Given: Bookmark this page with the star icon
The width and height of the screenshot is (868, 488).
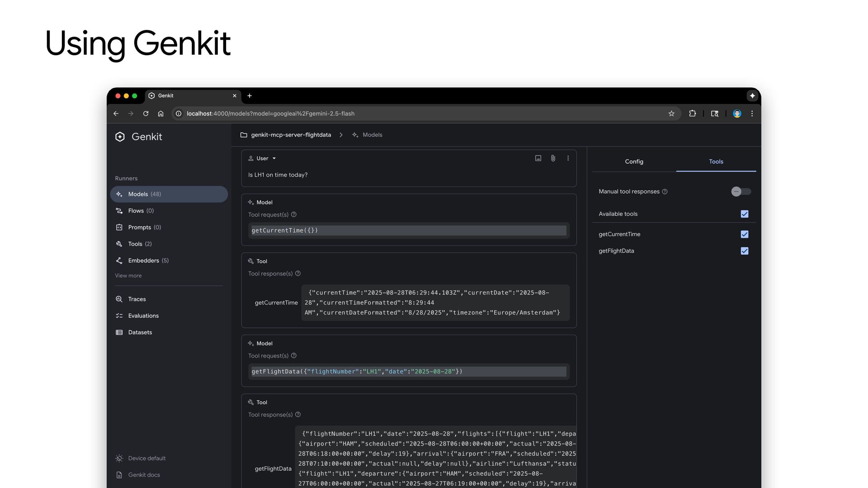Looking at the screenshot, I should [x=671, y=113].
